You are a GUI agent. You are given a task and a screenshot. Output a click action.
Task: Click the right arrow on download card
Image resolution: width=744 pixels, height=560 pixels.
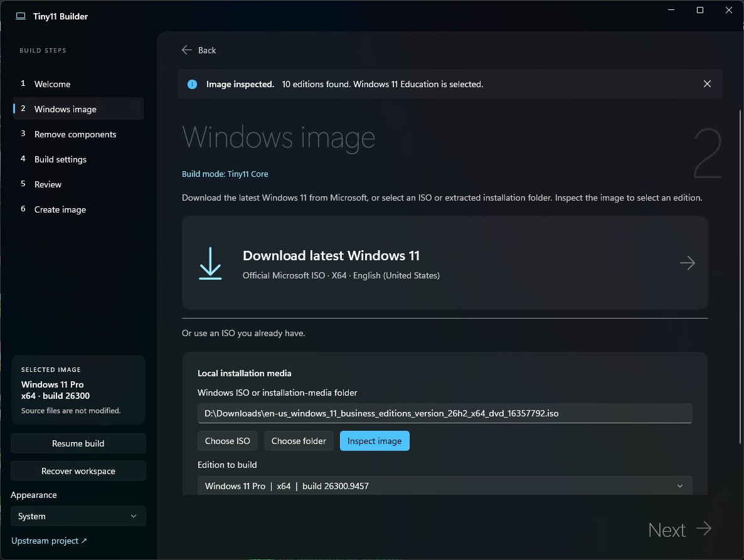pyautogui.click(x=687, y=263)
